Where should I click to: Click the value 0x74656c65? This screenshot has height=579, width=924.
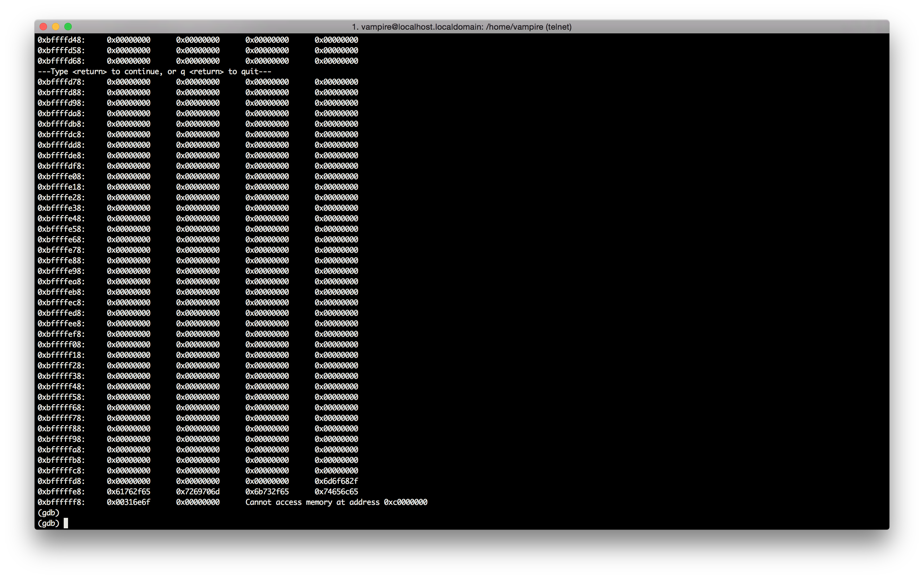coord(336,492)
